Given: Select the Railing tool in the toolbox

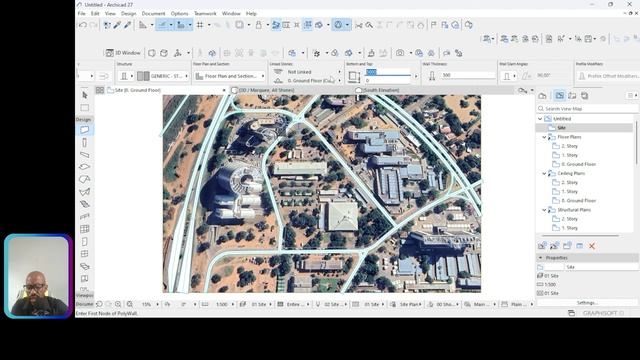Looking at the screenshot, I should (84, 216).
